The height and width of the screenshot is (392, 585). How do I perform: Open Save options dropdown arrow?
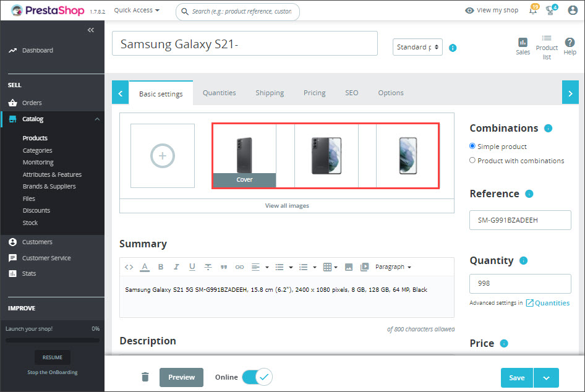(x=546, y=378)
